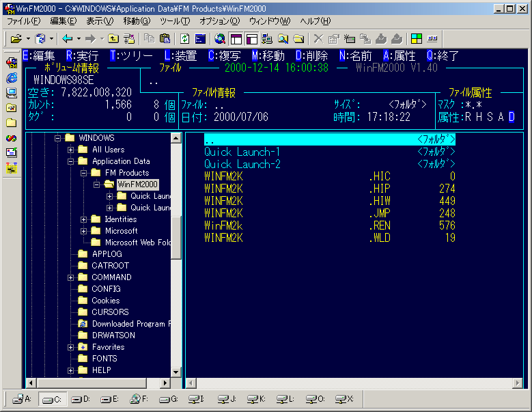This screenshot has width=532, height=412.
Task: Expand the Identities tree node
Action: pyautogui.click(x=84, y=219)
